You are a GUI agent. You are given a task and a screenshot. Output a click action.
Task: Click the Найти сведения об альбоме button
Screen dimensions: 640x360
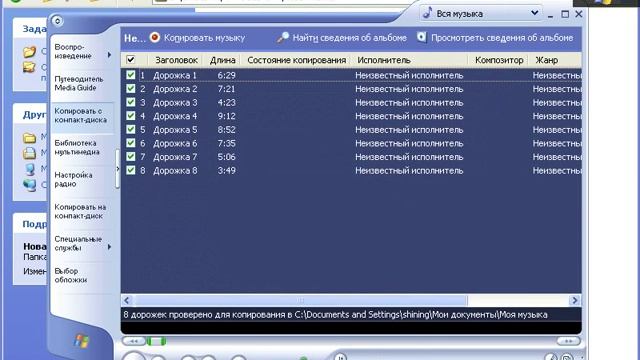(342, 38)
